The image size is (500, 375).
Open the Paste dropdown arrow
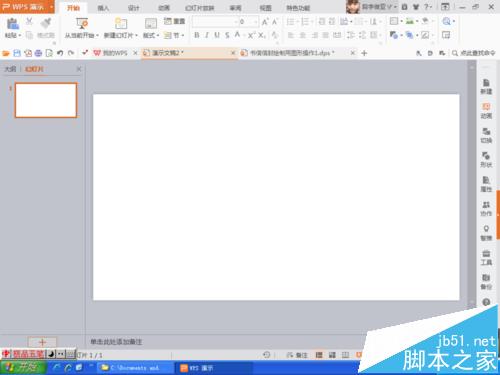(20, 35)
